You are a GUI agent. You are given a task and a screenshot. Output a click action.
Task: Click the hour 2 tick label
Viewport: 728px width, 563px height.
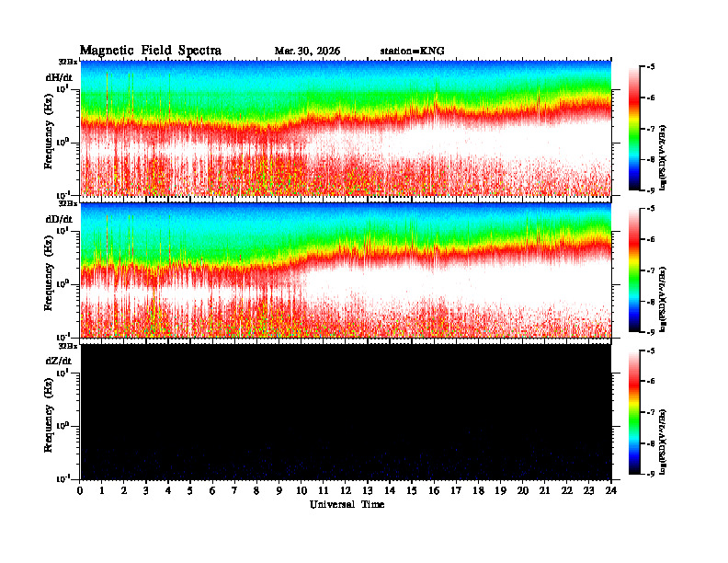pos(124,491)
